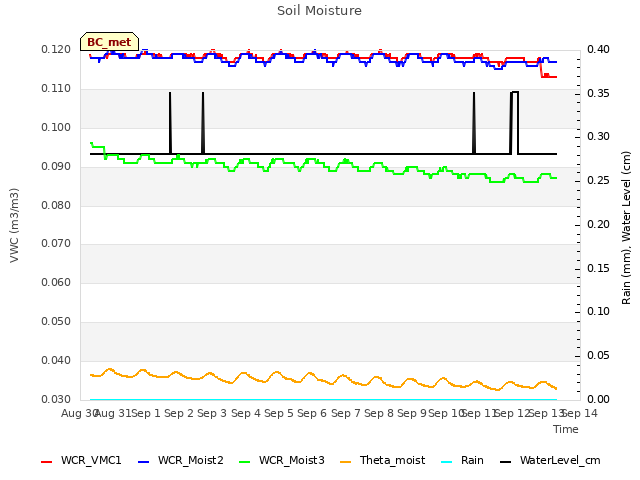Click the BC_met label box
The image size is (640, 480).
click(109, 42)
